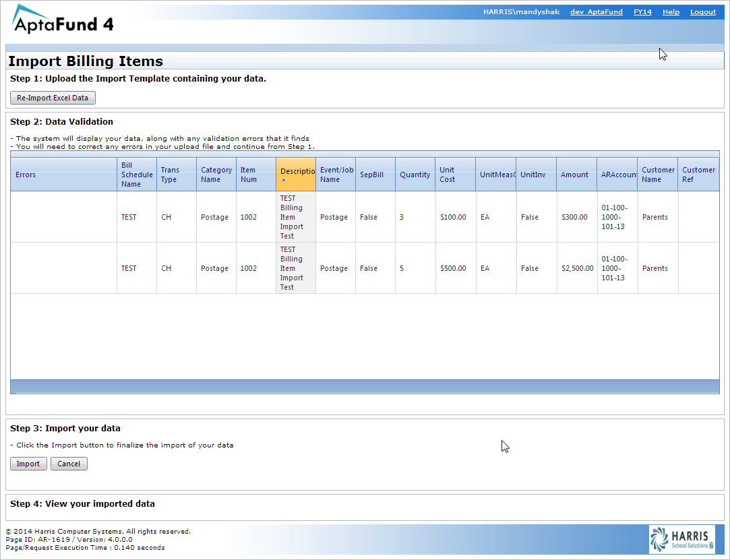Sort by the Amount column header

[x=576, y=175]
